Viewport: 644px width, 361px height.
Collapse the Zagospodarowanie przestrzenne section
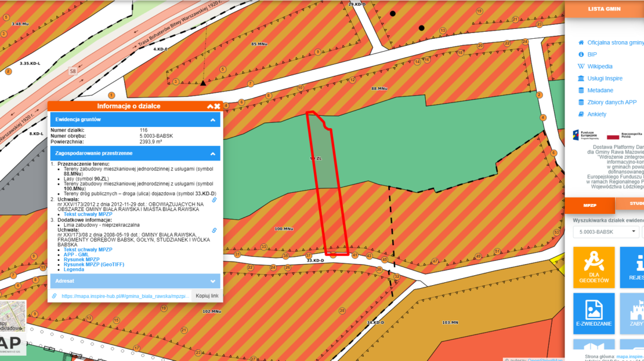pyautogui.click(x=213, y=154)
